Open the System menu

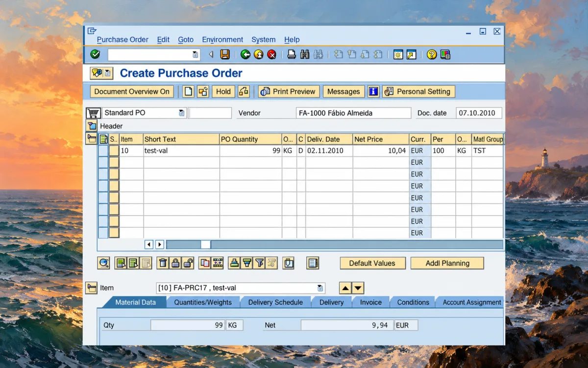click(x=264, y=40)
